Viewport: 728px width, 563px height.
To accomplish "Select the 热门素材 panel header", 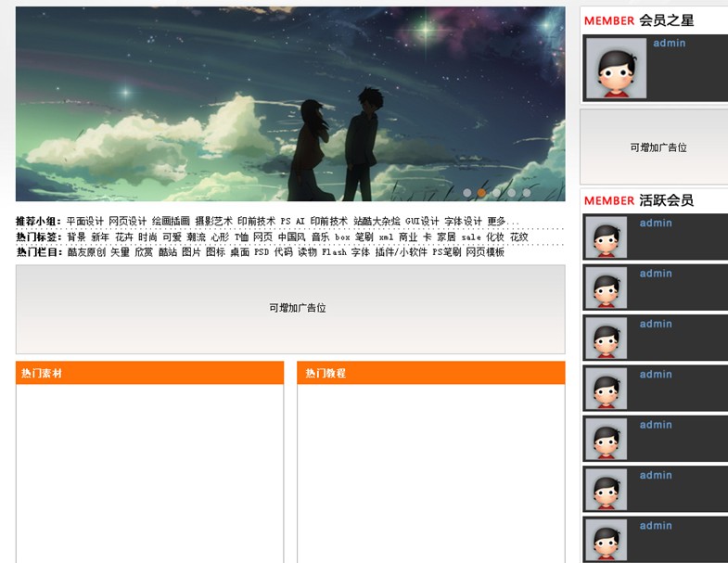I will pos(149,373).
